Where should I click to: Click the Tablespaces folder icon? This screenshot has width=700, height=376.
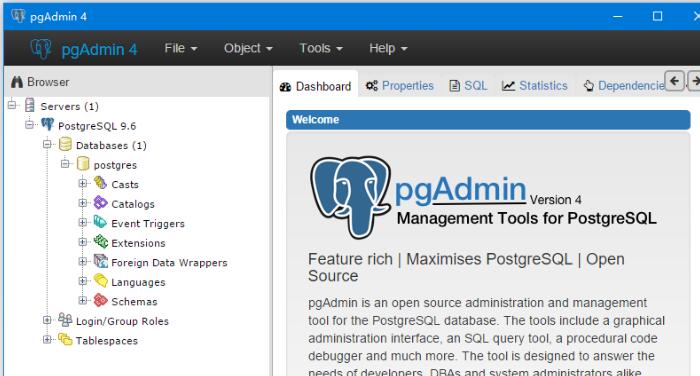click(65, 339)
